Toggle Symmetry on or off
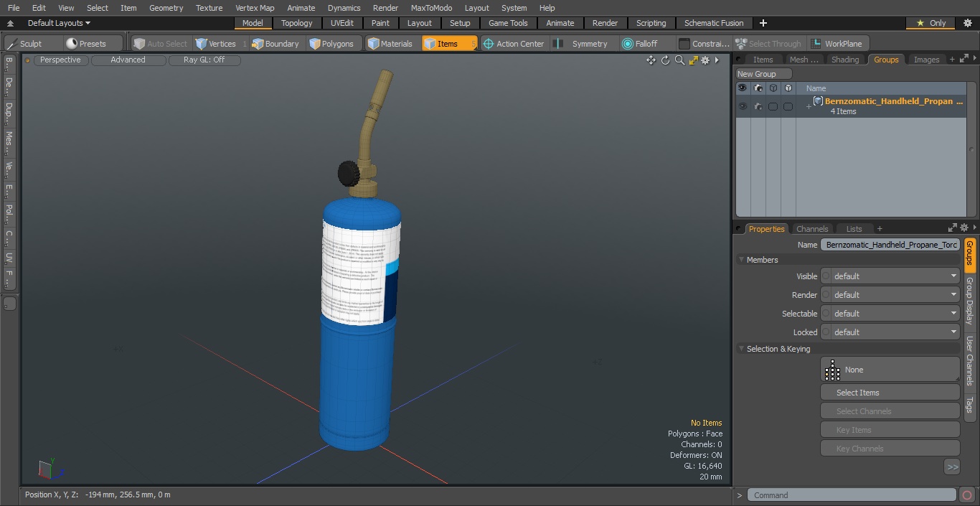This screenshot has width=980, height=506. tap(582, 44)
